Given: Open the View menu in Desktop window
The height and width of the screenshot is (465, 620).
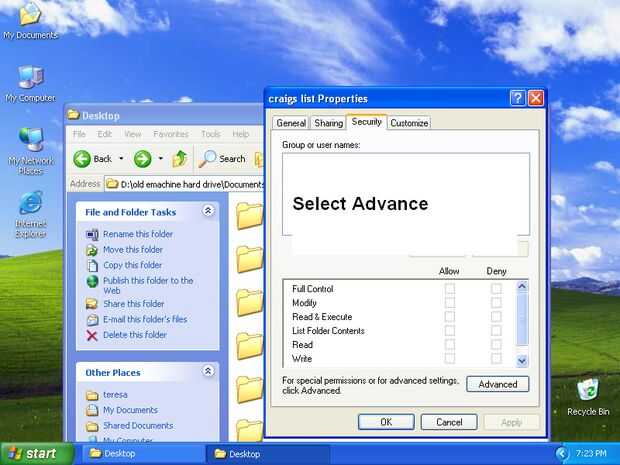Looking at the screenshot, I should click(x=132, y=134).
